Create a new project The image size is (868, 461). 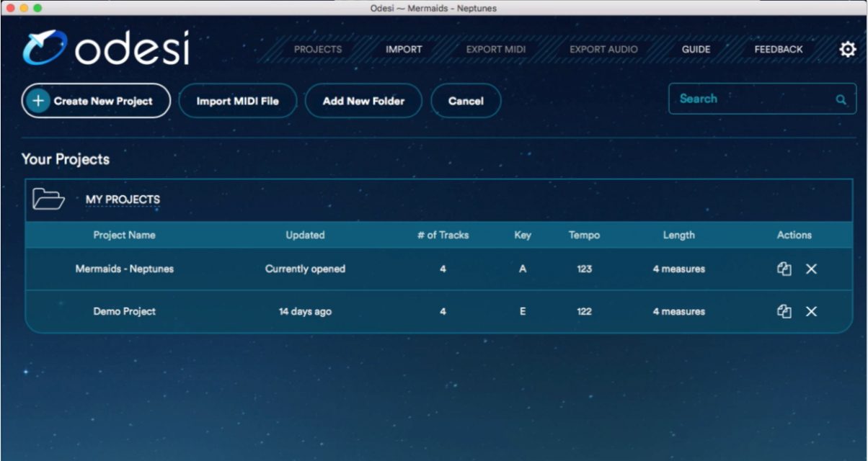[96, 101]
